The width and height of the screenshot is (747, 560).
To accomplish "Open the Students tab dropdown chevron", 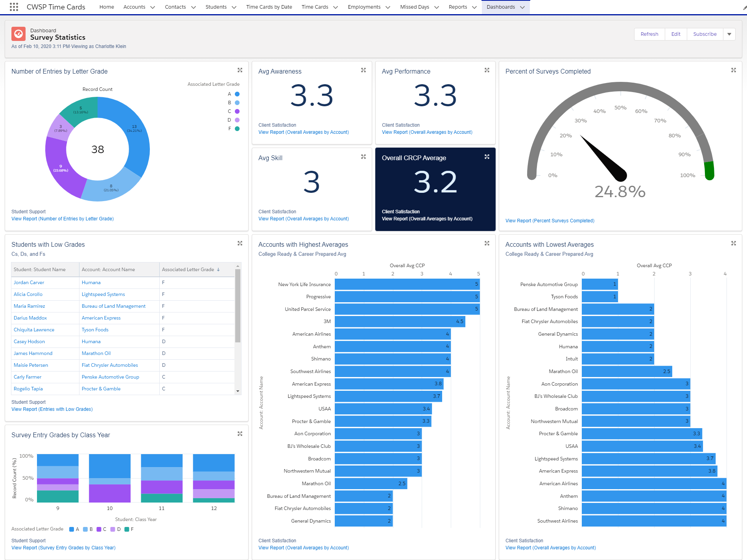I will click(x=234, y=7).
